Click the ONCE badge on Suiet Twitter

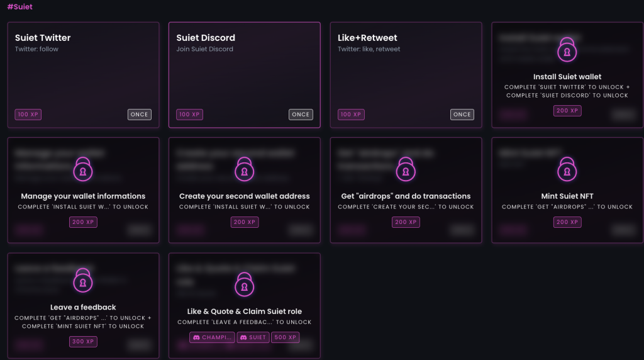pos(139,115)
